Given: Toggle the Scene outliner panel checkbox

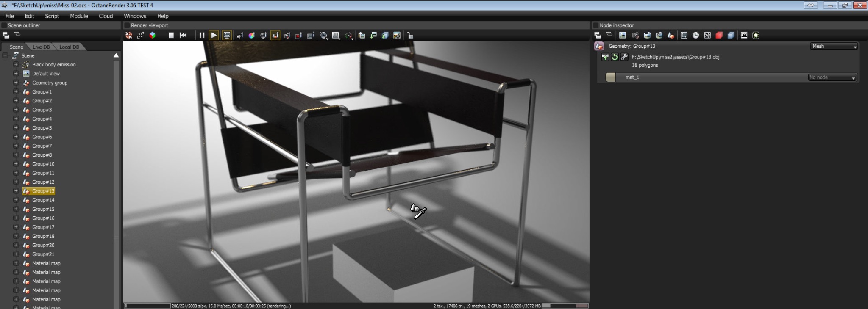Looking at the screenshot, I should pyautogui.click(x=4, y=25).
